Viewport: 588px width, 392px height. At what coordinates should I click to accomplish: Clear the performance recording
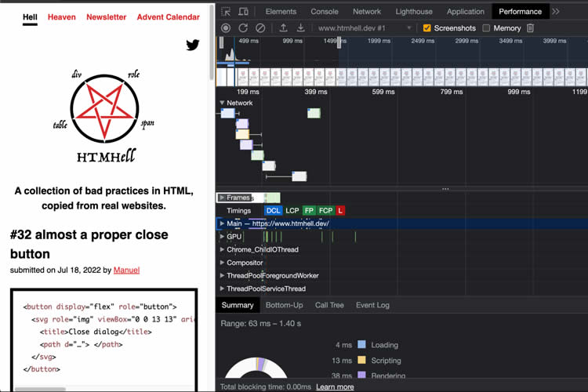(x=260, y=28)
